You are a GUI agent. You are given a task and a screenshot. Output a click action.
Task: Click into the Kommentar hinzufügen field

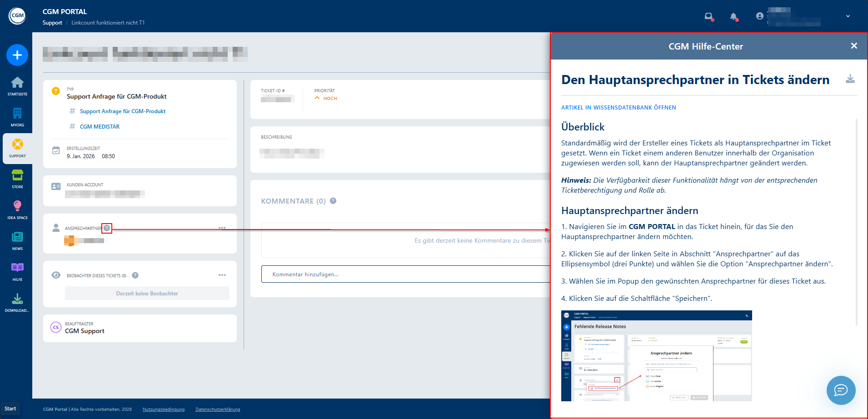pyautogui.click(x=404, y=274)
